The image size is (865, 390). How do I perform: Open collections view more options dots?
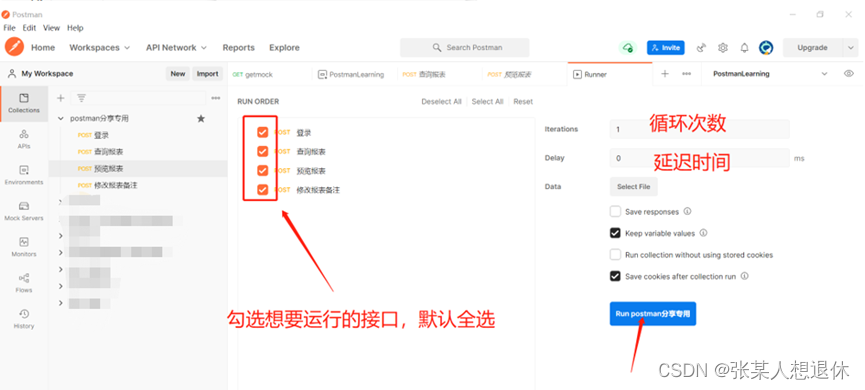pos(216,98)
